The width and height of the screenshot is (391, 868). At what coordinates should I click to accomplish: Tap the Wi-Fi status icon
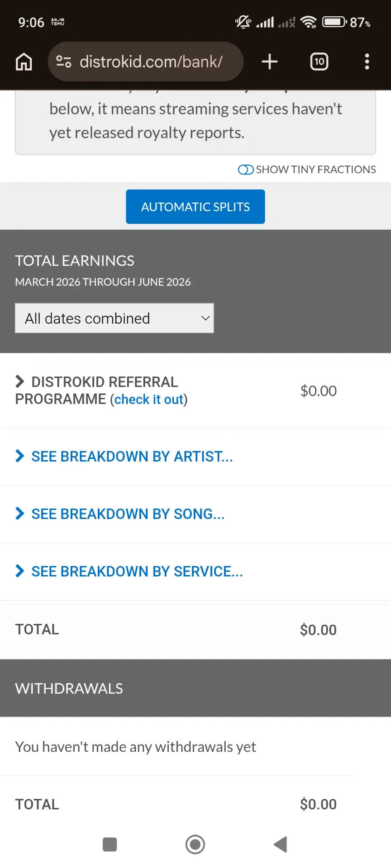click(309, 22)
